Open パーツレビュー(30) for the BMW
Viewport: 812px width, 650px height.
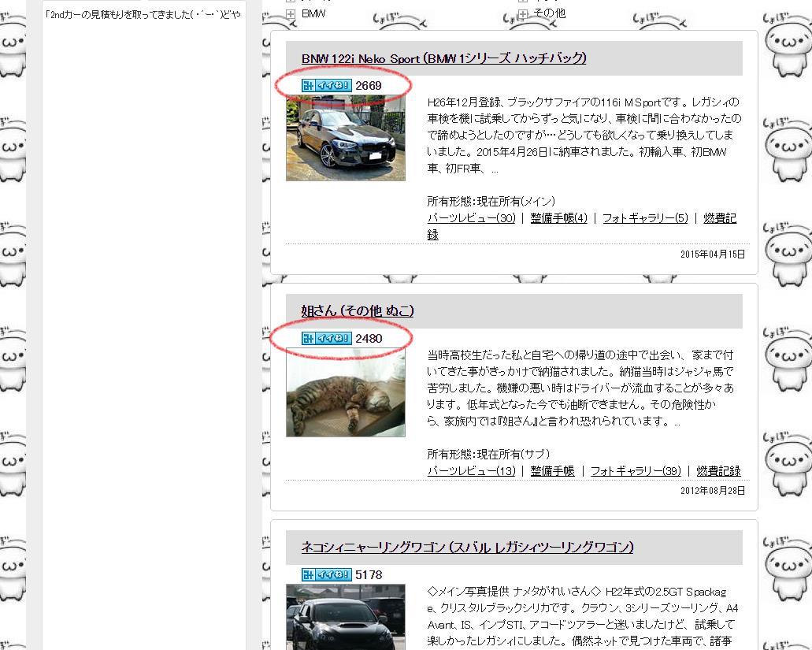coord(471,218)
